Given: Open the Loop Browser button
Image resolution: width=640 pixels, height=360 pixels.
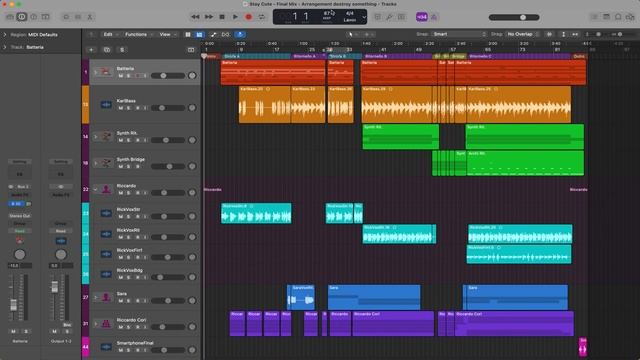Looking at the screenshot, I should pyautogui.click(x=618, y=17).
